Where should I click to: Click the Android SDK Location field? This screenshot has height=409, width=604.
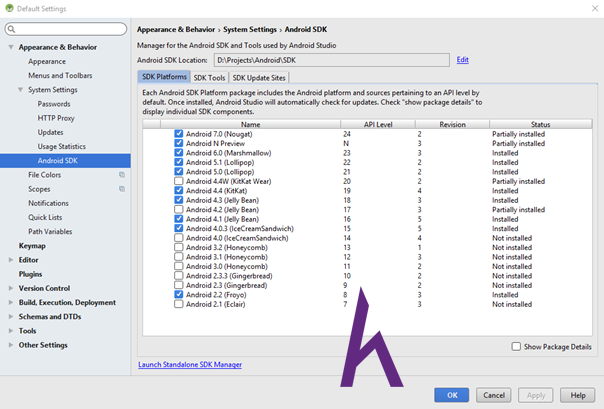click(x=332, y=60)
